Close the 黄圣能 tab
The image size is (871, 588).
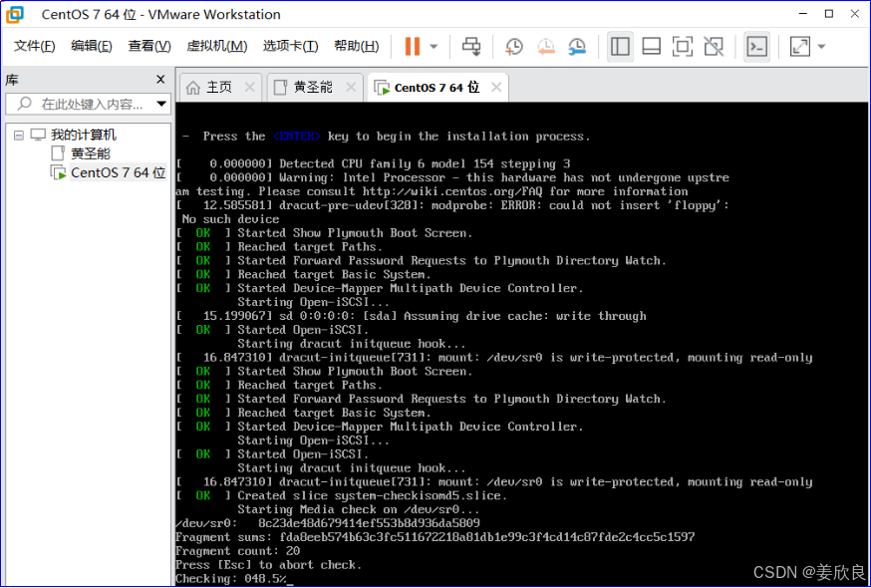point(351,87)
